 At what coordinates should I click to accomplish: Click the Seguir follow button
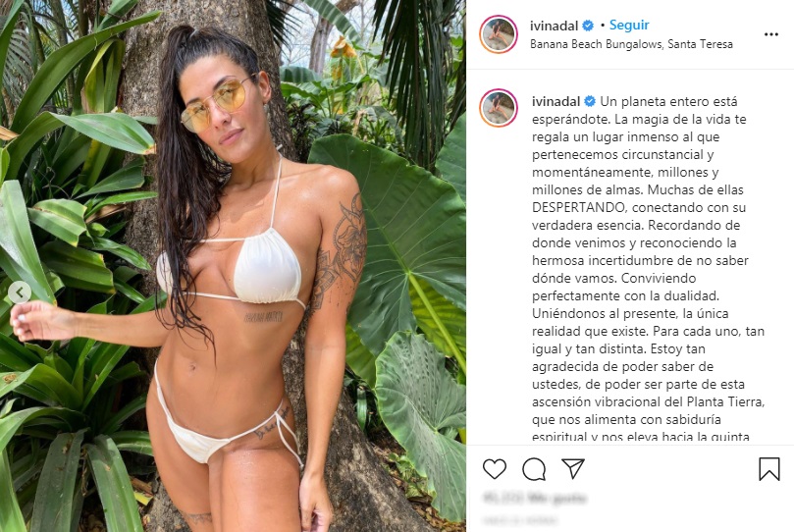[629, 25]
